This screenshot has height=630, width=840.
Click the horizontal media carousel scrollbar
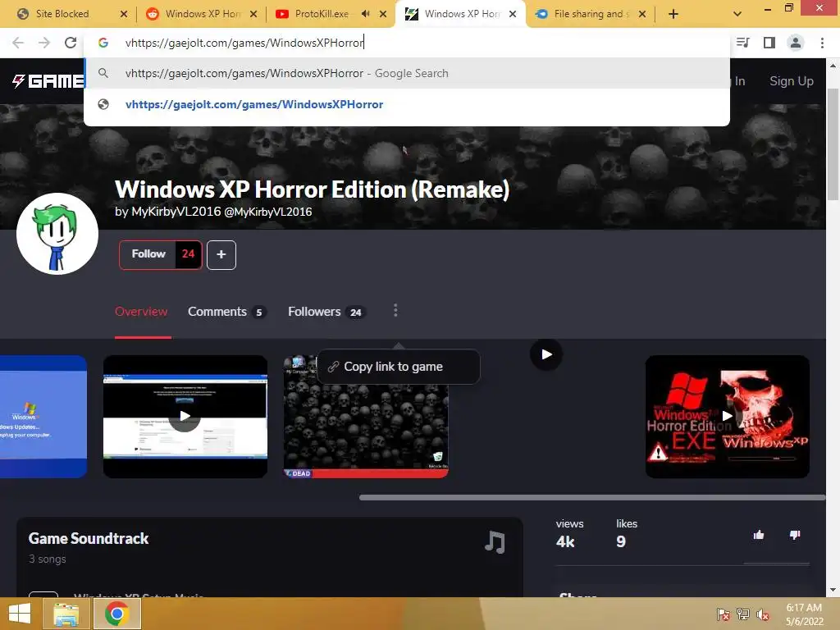click(x=592, y=498)
